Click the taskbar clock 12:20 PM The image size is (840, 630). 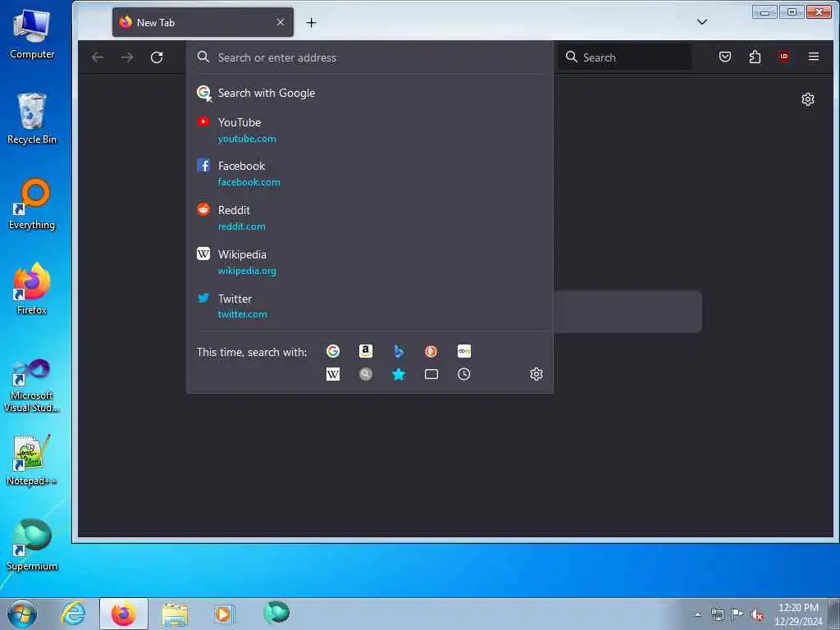(x=798, y=614)
